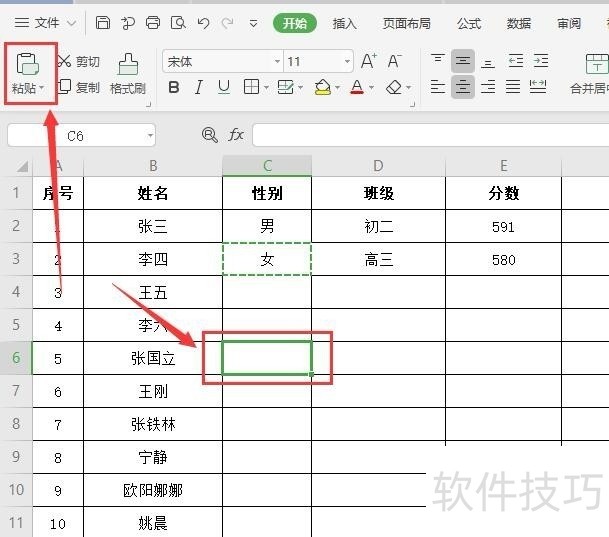Image resolution: width=609 pixels, height=537 pixels.
Task: Click the cell borders icon
Action: click(251, 87)
